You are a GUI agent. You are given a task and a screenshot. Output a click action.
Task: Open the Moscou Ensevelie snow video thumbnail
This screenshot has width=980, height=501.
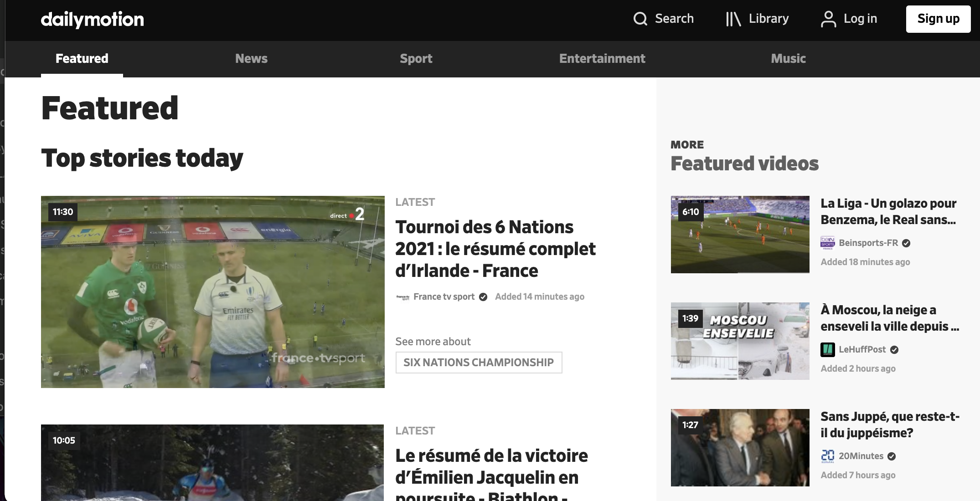(740, 341)
